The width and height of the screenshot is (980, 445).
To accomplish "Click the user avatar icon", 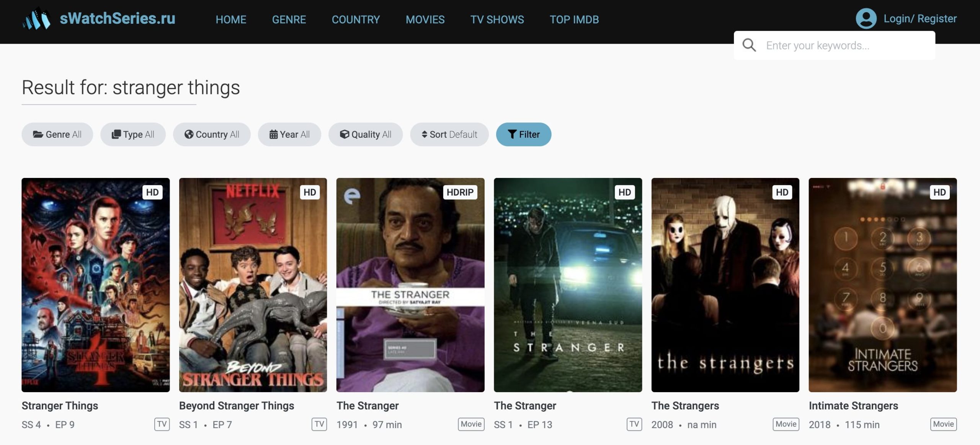I will coord(866,19).
